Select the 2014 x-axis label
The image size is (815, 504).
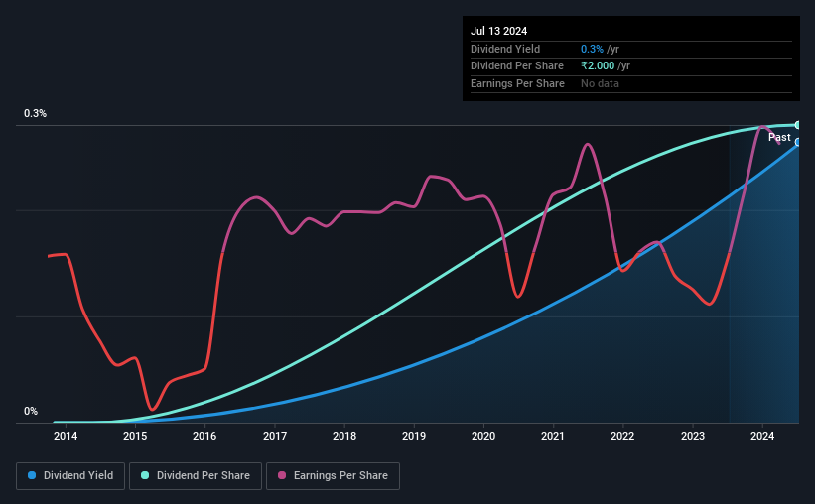pyautogui.click(x=66, y=436)
